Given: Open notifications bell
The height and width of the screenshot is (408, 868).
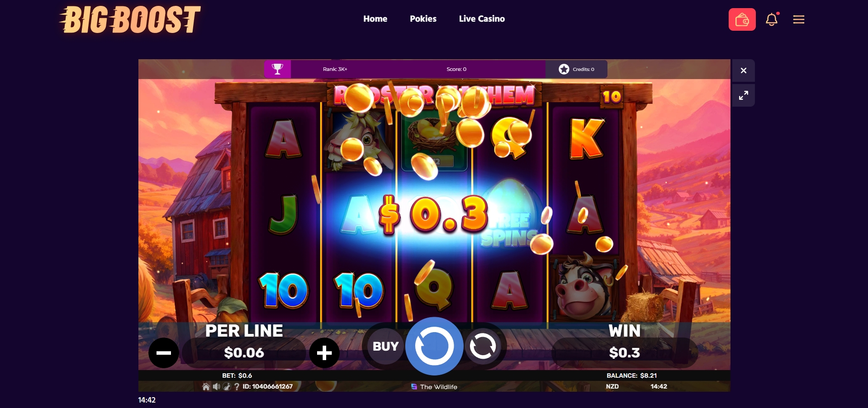Looking at the screenshot, I should pyautogui.click(x=772, y=19).
